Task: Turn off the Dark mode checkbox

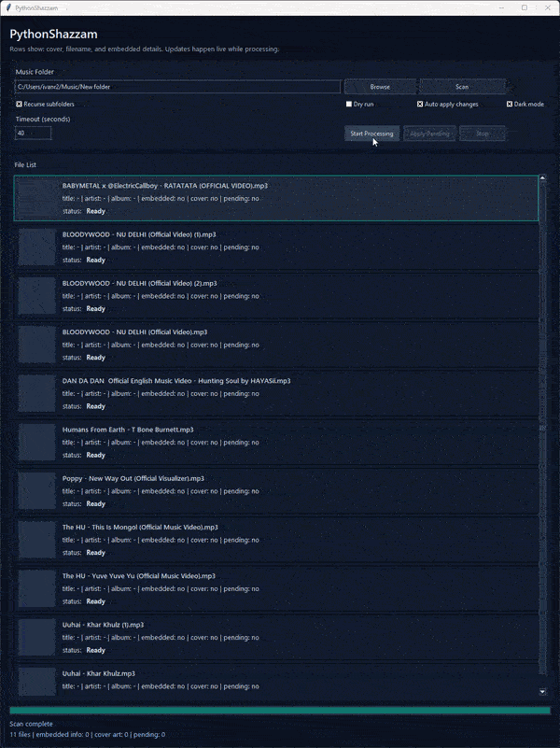Action: pyautogui.click(x=510, y=104)
